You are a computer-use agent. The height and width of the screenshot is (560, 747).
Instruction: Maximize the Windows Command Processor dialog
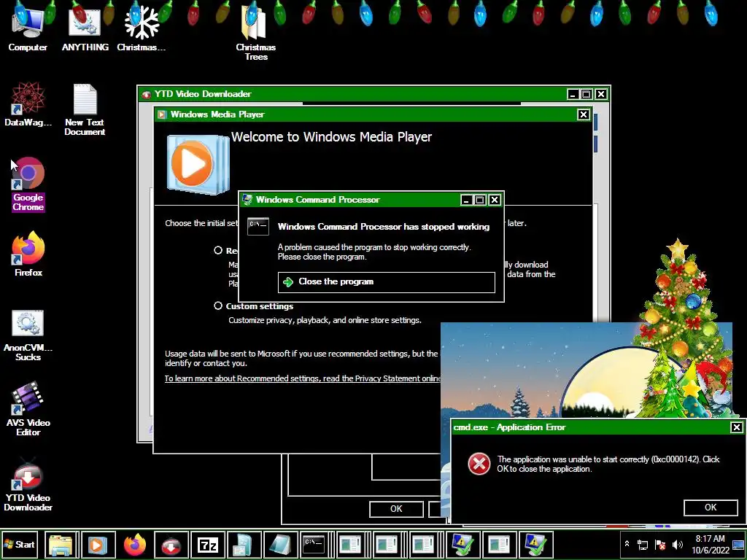point(480,200)
